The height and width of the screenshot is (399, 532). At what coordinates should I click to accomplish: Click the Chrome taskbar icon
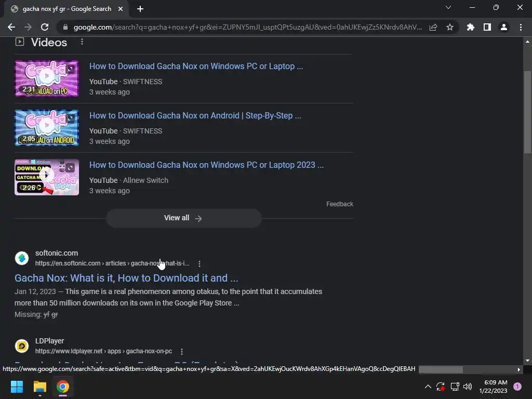point(63,387)
